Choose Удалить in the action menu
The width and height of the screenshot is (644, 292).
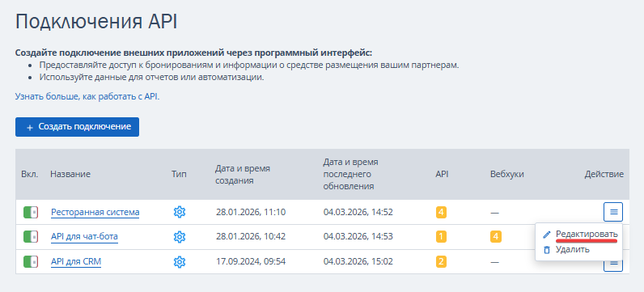pyautogui.click(x=573, y=249)
